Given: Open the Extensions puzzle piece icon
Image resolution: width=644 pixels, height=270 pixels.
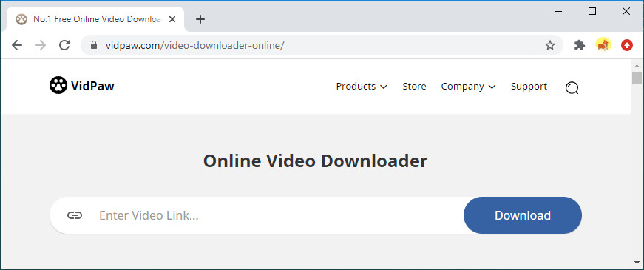Looking at the screenshot, I should pyautogui.click(x=580, y=45).
